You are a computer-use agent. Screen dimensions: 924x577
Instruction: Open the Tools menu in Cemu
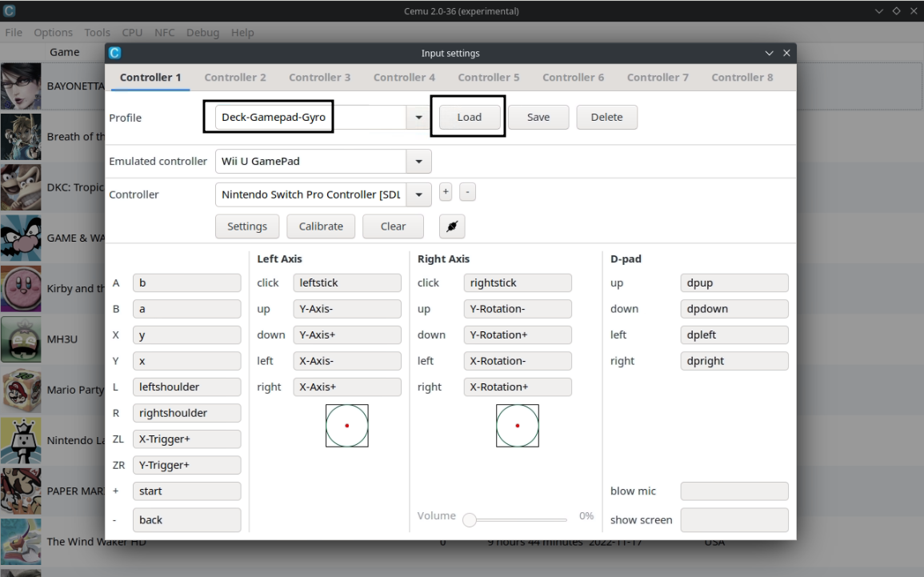click(x=98, y=33)
